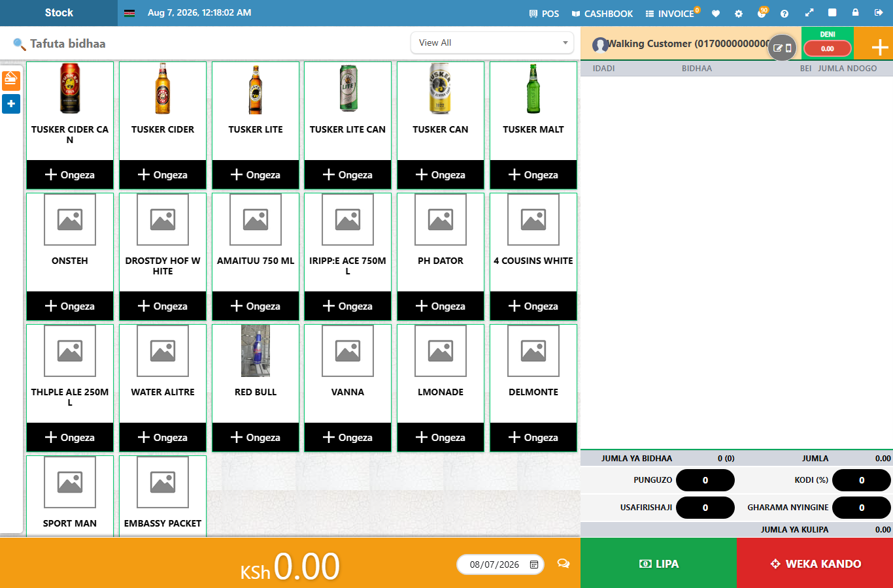This screenshot has height=588, width=893.
Task: Click the THLPLE ALE 250ML product name
Action: pyautogui.click(x=70, y=397)
